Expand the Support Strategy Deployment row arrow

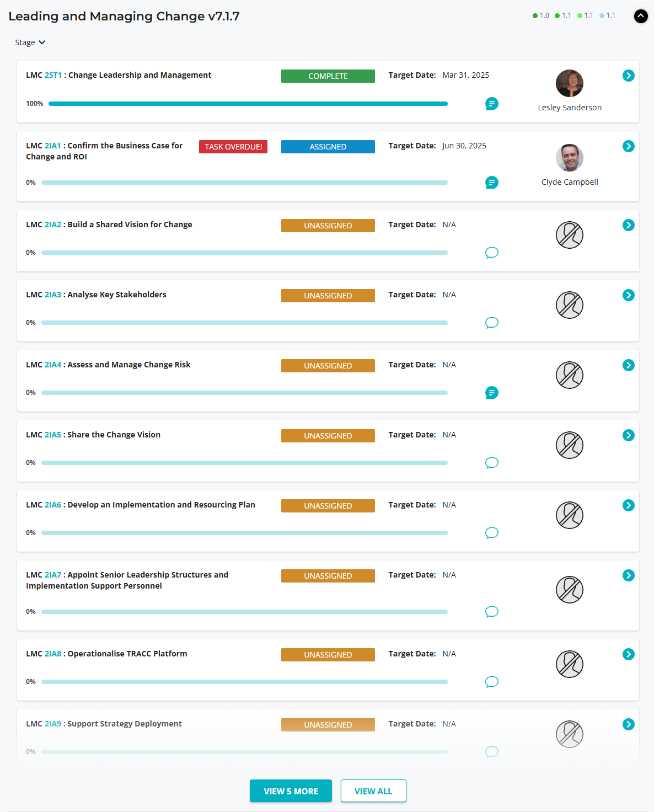[628, 724]
